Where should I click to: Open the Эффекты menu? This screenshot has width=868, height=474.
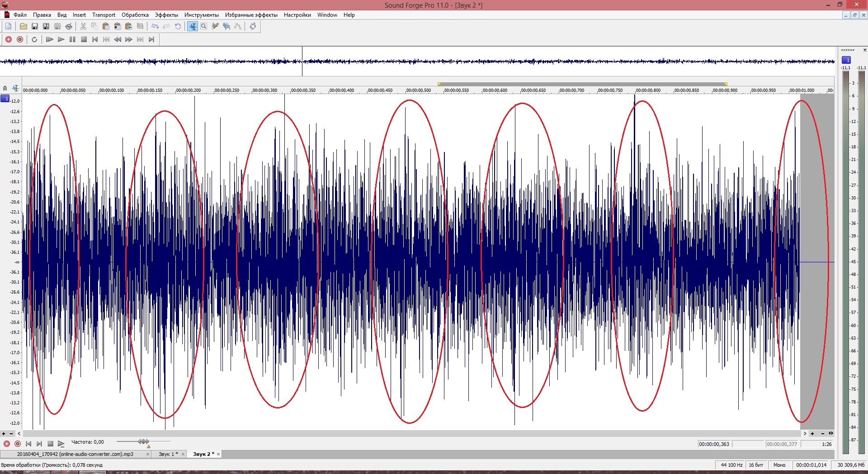(x=166, y=15)
